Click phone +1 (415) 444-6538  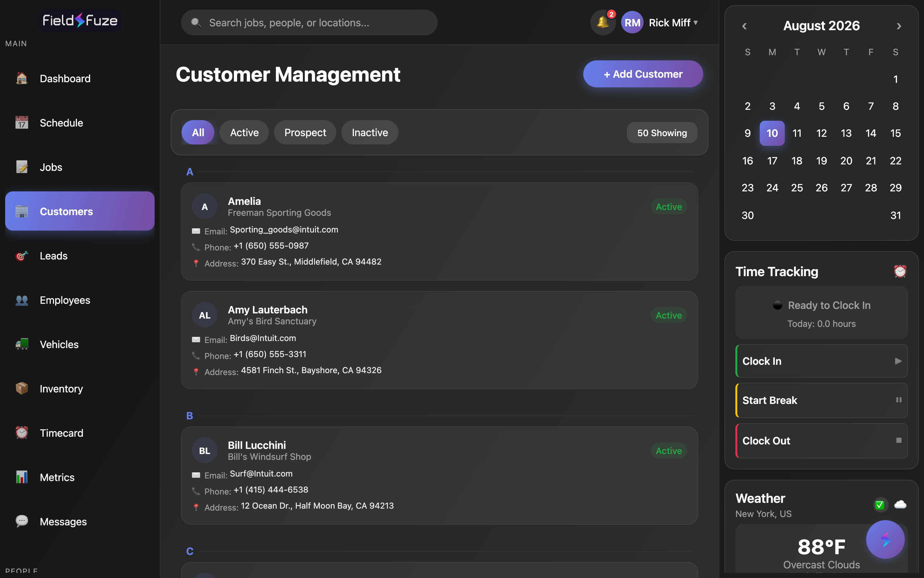tap(271, 490)
